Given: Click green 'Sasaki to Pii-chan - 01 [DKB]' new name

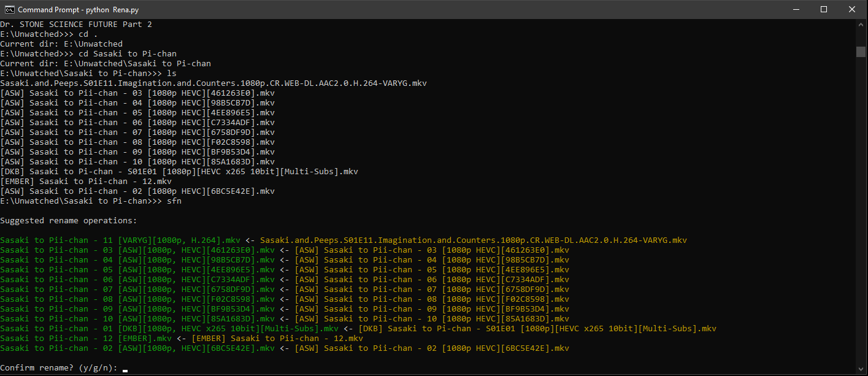Looking at the screenshot, I should 169,329.
